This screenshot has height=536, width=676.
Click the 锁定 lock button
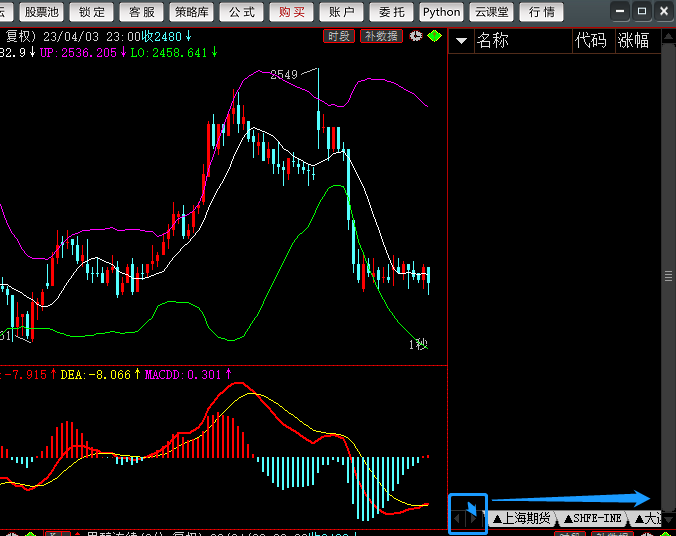91,12
